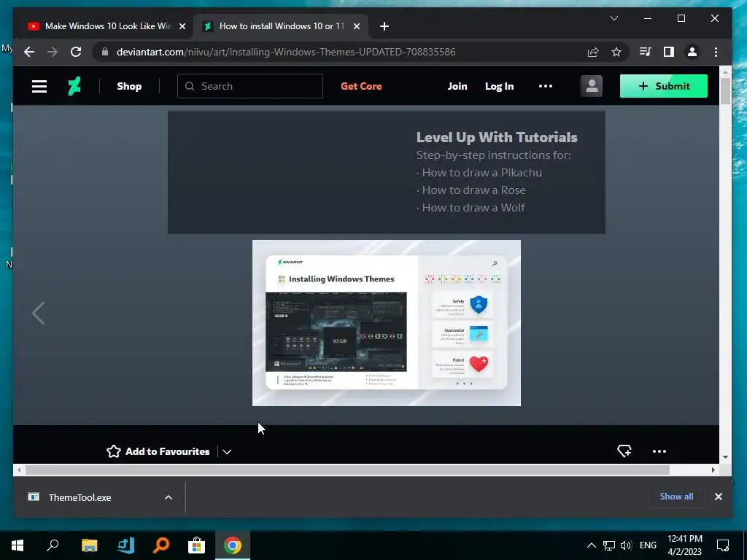Close the How to install Windows tab

tap(356, 27)
